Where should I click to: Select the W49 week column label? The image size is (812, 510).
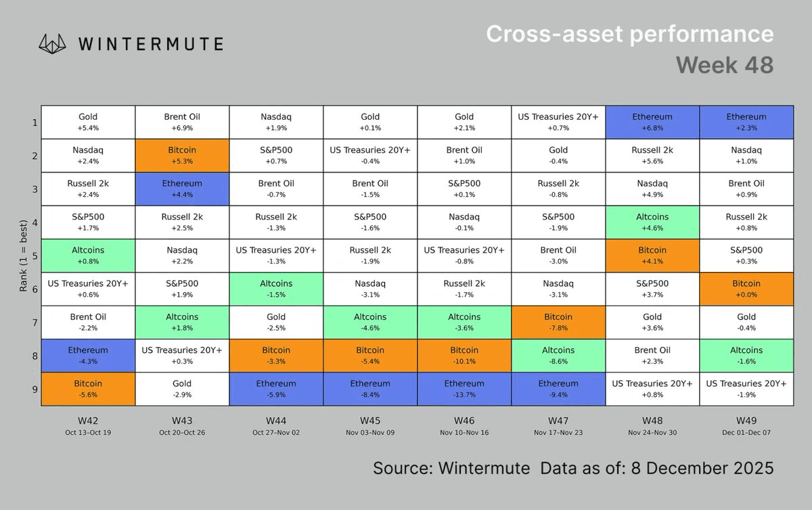[746, 420]
